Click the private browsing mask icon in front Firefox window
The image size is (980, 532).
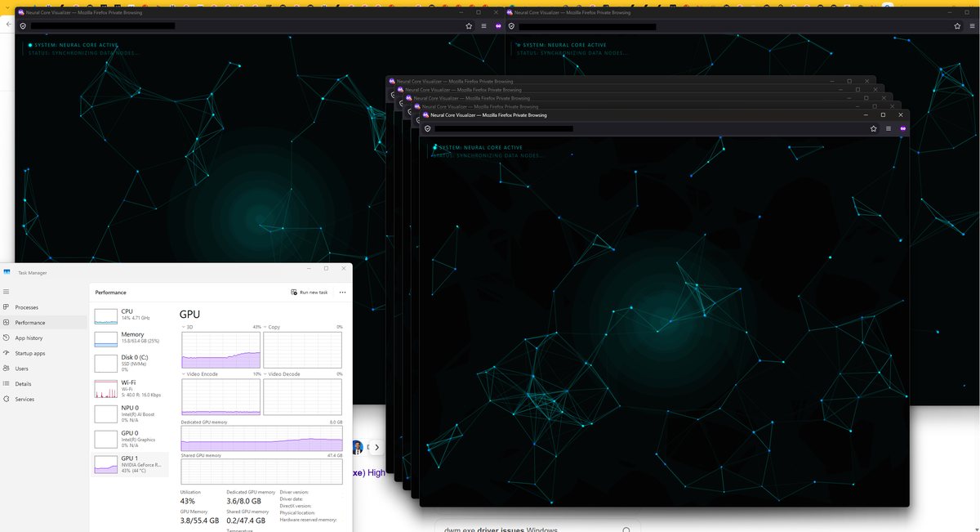(x=903, y=128)
